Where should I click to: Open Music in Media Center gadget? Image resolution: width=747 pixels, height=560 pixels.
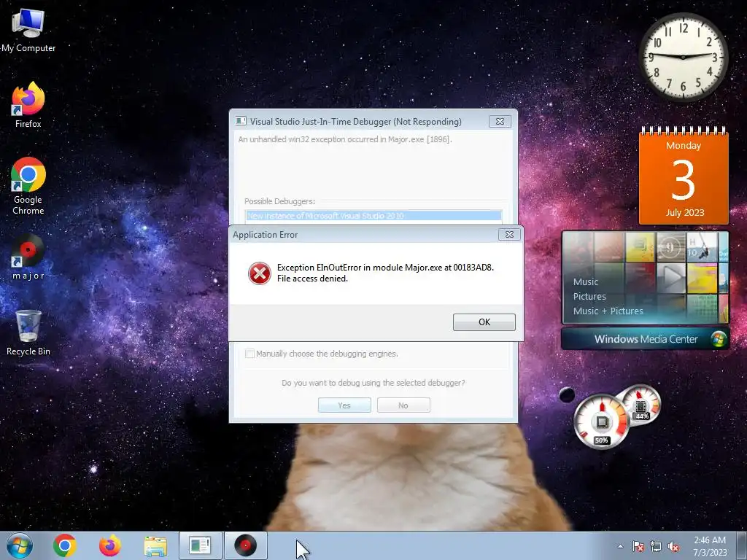(x=586, y=281)
